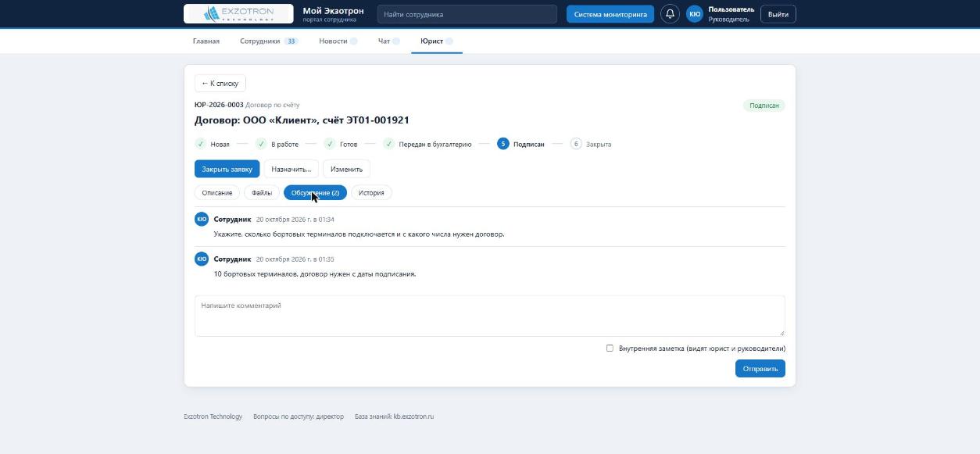Click the Мой Экзотрон portal title

coord(333,11)
